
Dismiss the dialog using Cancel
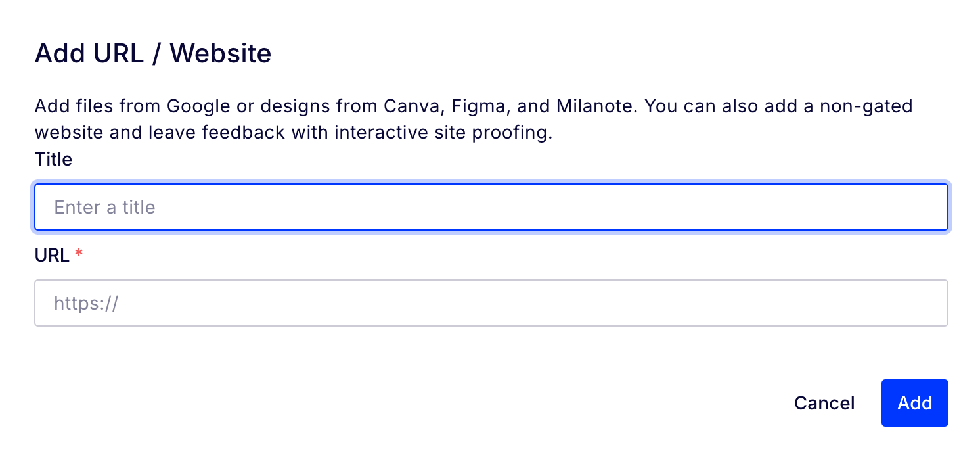[x=824, y=403]
